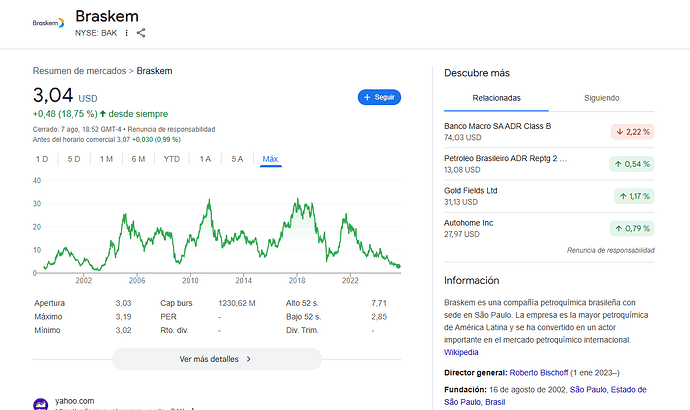690x410 pixels.
Task: Click Resumen de mercados breadcrumb
Action: (x=79, y=71)
